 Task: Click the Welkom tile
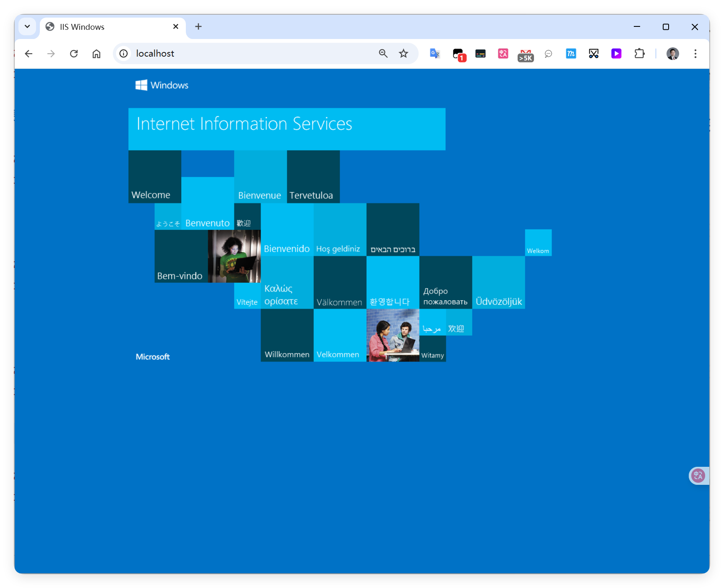pos(538,242)
